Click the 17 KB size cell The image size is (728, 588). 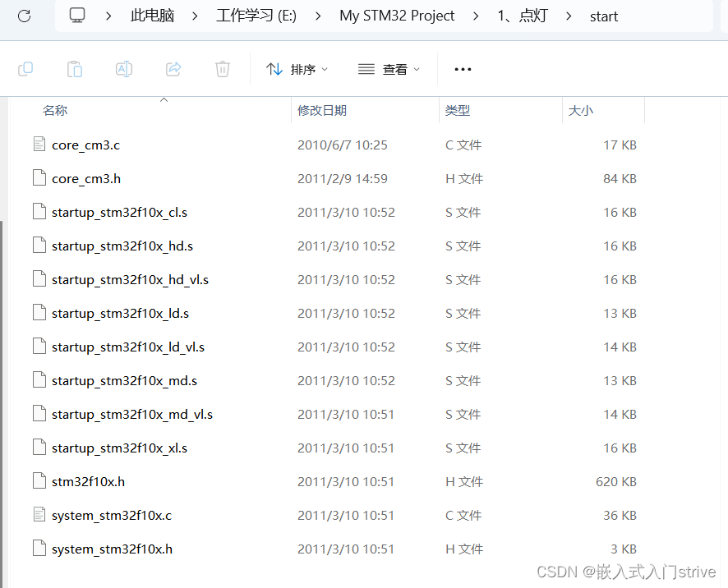pyautogui.click(x=620, y=145)
